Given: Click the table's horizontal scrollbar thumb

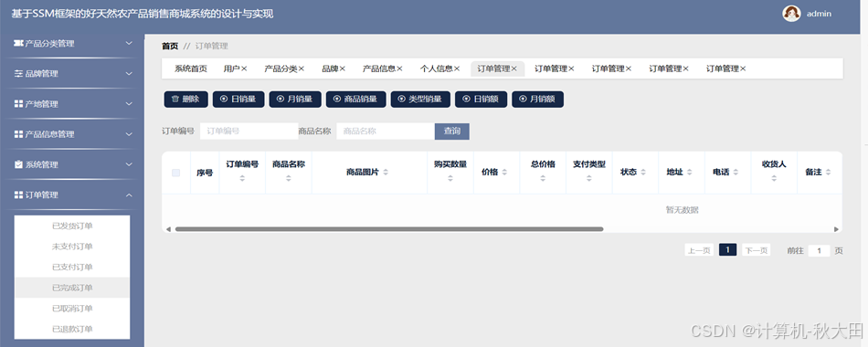Looking at the screenshot, I should coord(389,229).
